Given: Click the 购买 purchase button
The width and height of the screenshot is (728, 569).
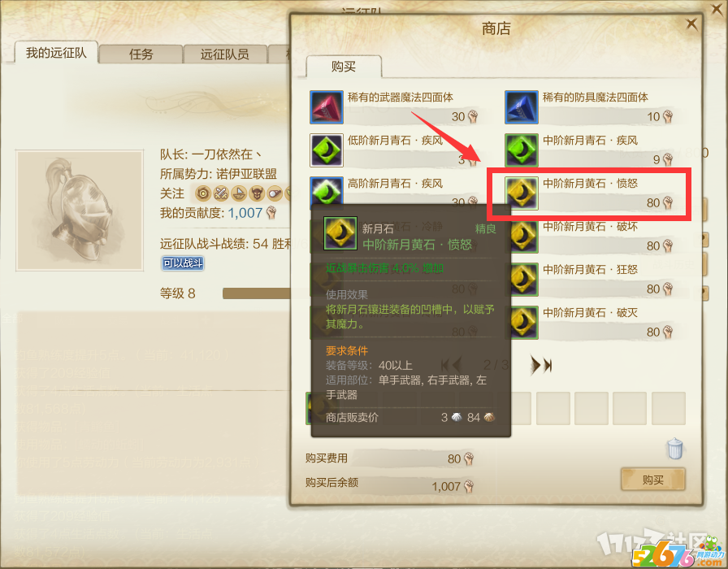Looking at the screenshot, I should (652, 480).
